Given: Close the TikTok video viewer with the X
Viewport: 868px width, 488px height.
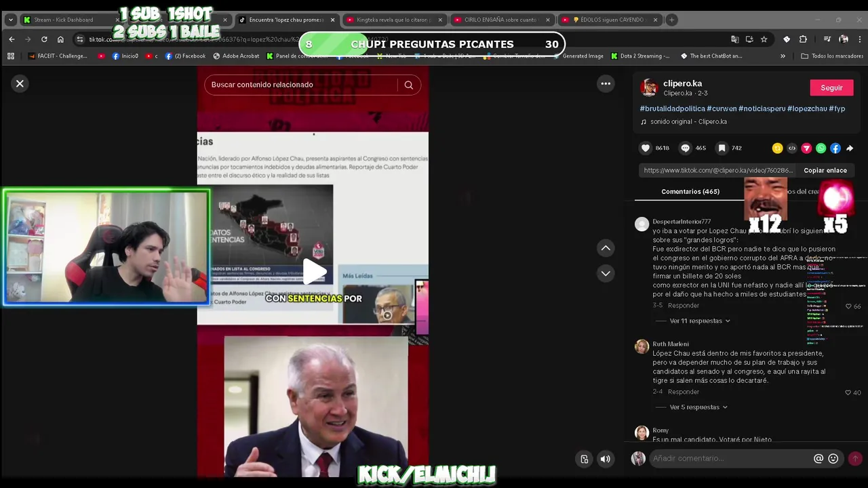Looking at the screenshot, I should (20, 83).
